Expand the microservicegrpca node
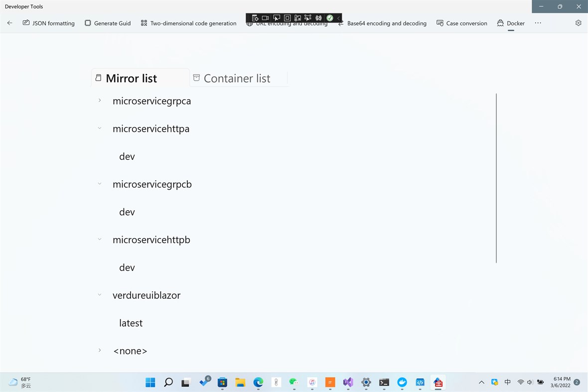 click(99, 101)
